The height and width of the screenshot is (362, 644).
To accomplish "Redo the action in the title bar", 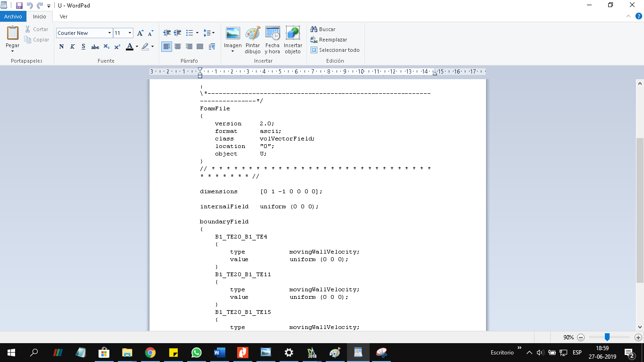I will click(x=40, y=6).
